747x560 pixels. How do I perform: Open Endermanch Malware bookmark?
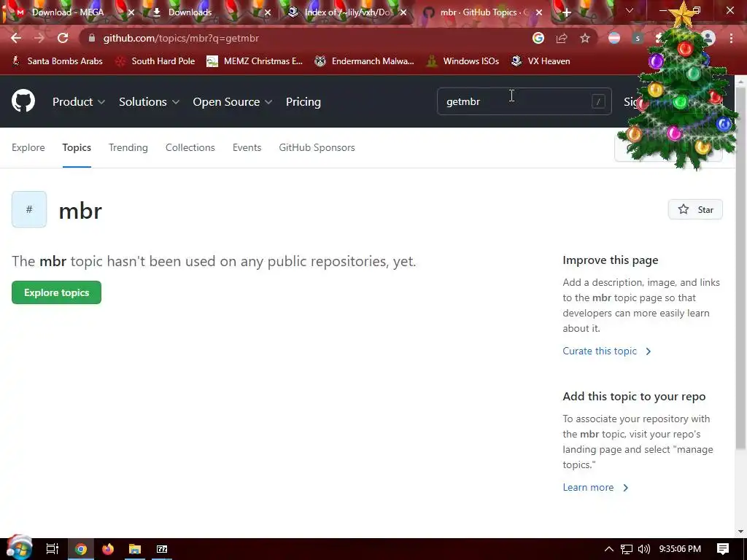pyautogui.click(x=365, y=61)
